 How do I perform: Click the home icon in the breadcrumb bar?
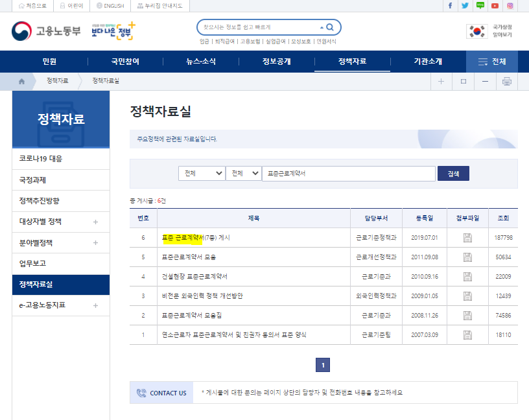click(x=21, y=81)
